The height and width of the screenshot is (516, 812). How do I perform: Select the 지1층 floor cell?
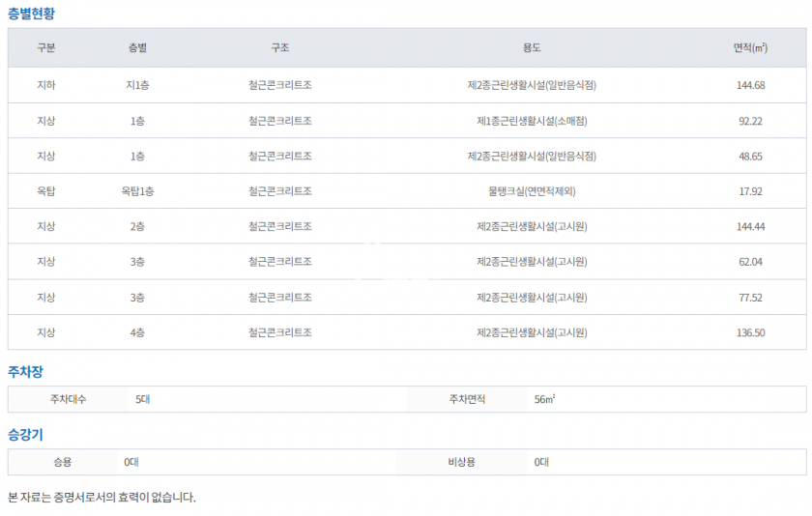[137, 85]
